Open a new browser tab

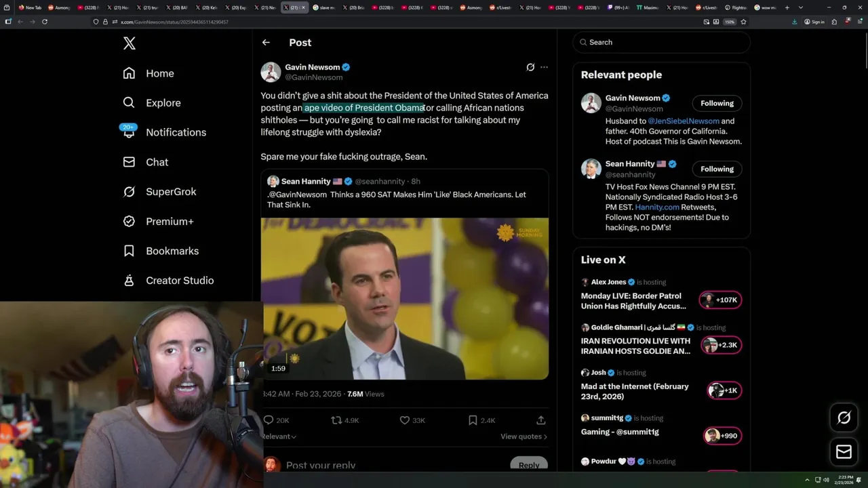point(787,7)
